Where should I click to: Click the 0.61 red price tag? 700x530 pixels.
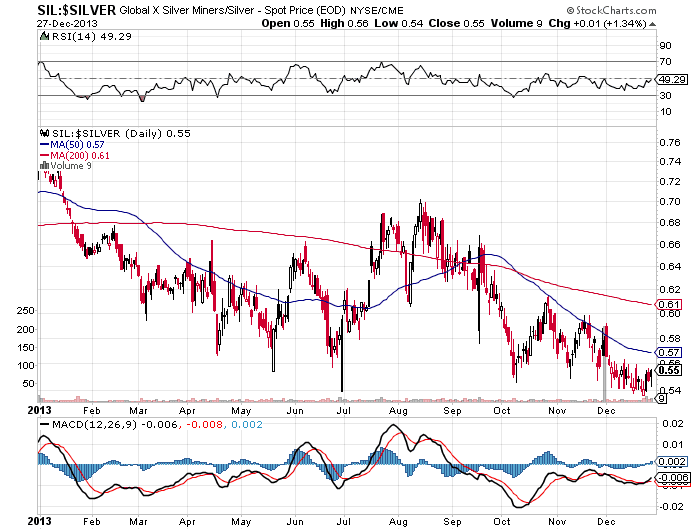668,305
